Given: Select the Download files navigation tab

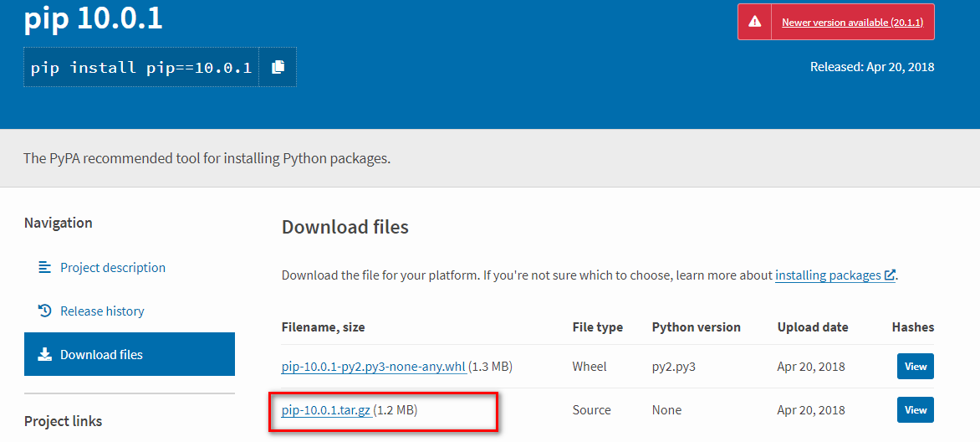Looking at the screenshot, I should click(x=130, y=354).
